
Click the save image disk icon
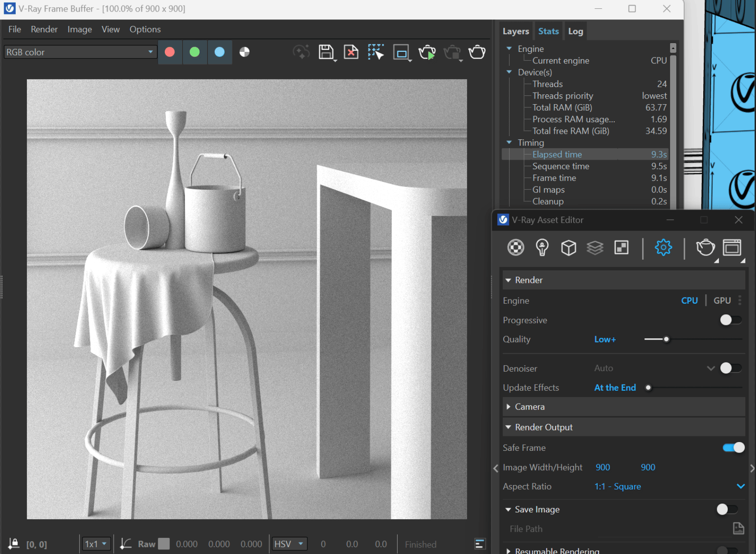pyautogui.click(x=326, y=52)
